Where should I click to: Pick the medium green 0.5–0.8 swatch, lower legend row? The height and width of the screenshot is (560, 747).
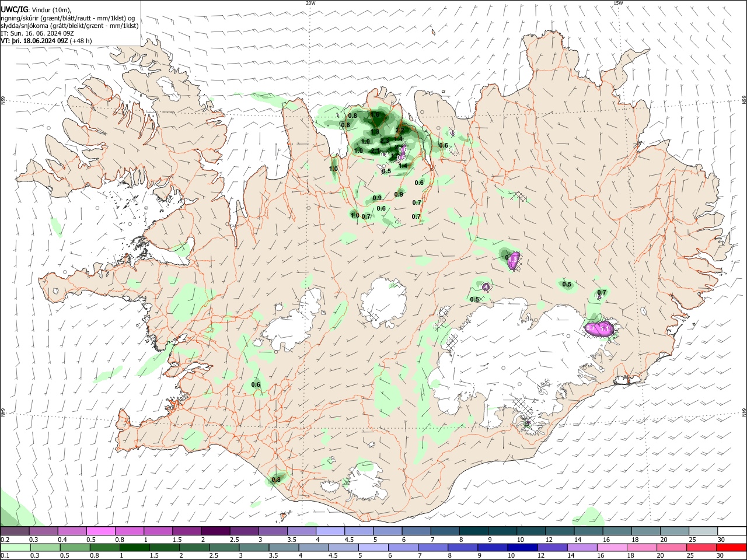pos(76,548)
